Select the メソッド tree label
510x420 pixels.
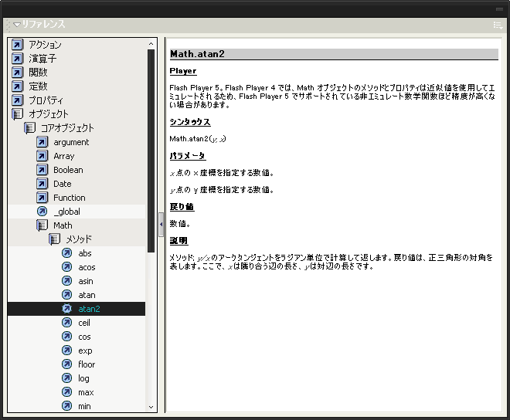(79, 239)
